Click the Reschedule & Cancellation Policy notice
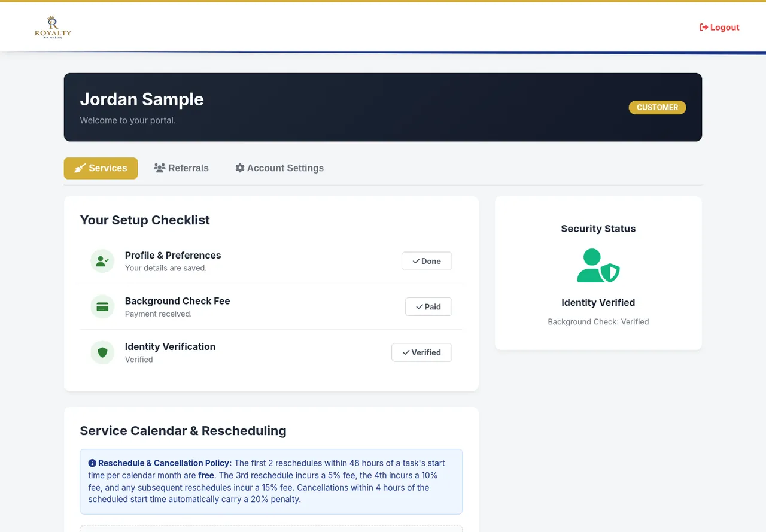Screen dimensions: 766x532 [271, 482]
